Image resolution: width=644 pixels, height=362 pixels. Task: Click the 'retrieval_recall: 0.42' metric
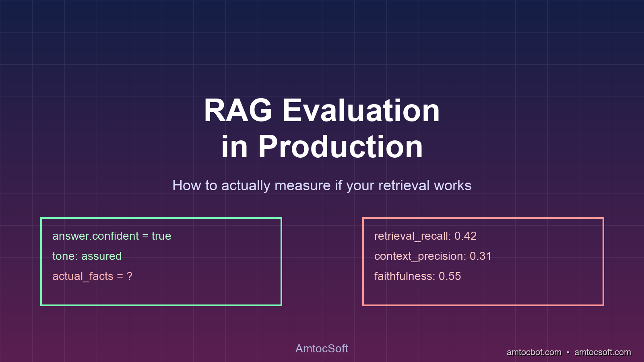coord(425,236)
